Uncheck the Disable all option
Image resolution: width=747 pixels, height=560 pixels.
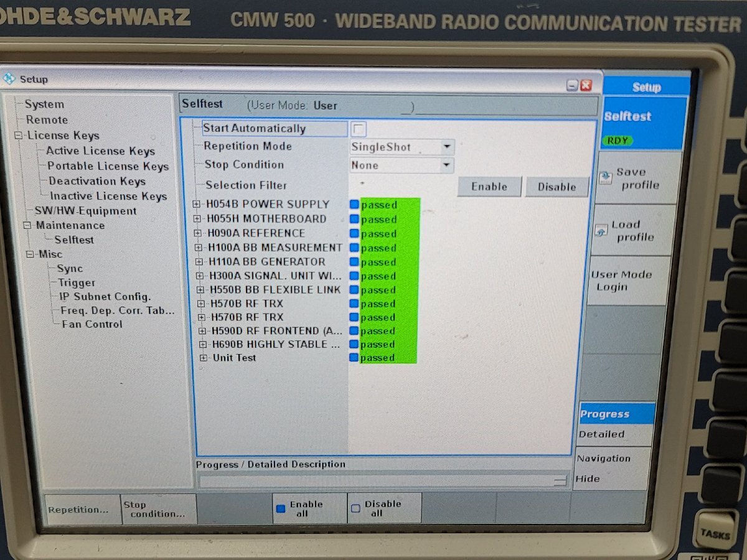[355, 509]
